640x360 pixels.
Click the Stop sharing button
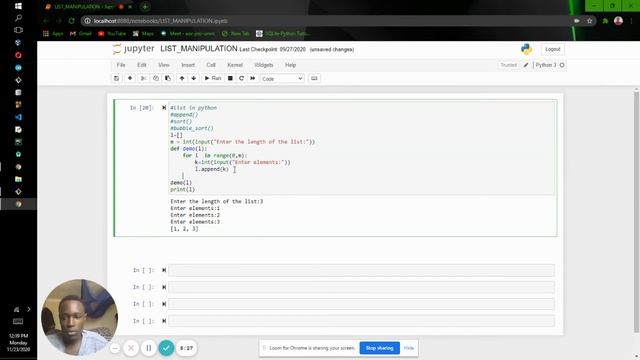pyautogui.click(x=380, y=348)
